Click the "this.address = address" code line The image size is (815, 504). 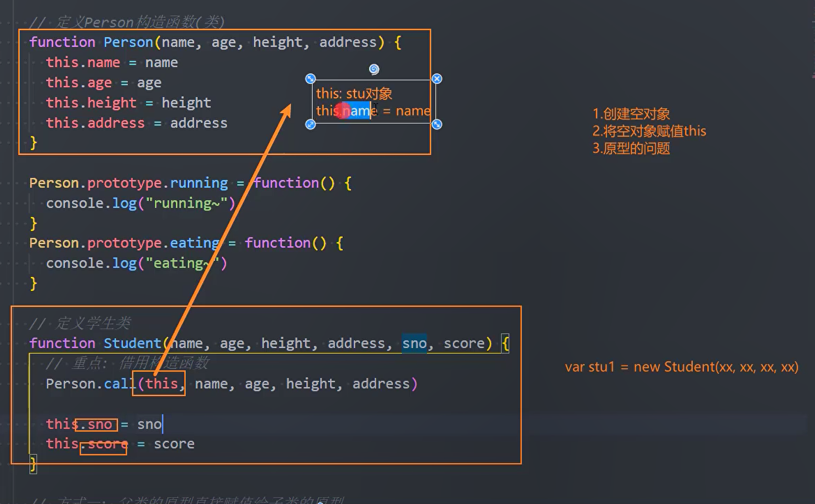(x=137, y=123)
